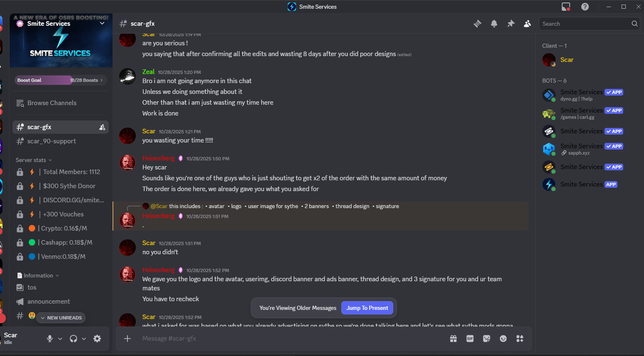This screenshot has width=644, height=356.
Task: Click Jump To Present button
Action: tap(367, 308)
